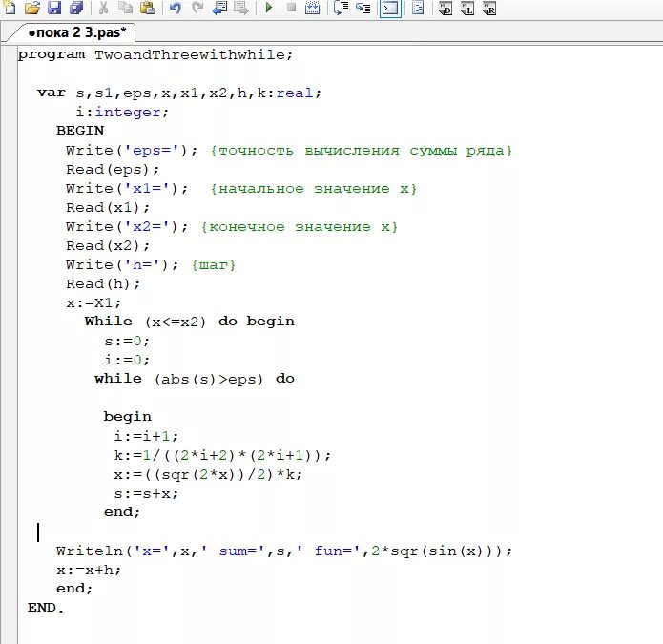Image resolution: width=663 pixels, height=644 pixels.
Task: Click on the 's:=s+x;' statement
Action: coord(146,493)
